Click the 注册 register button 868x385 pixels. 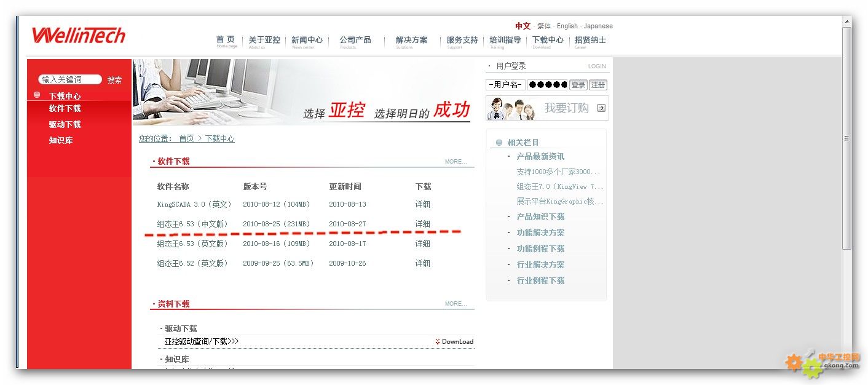click(598, 85)
